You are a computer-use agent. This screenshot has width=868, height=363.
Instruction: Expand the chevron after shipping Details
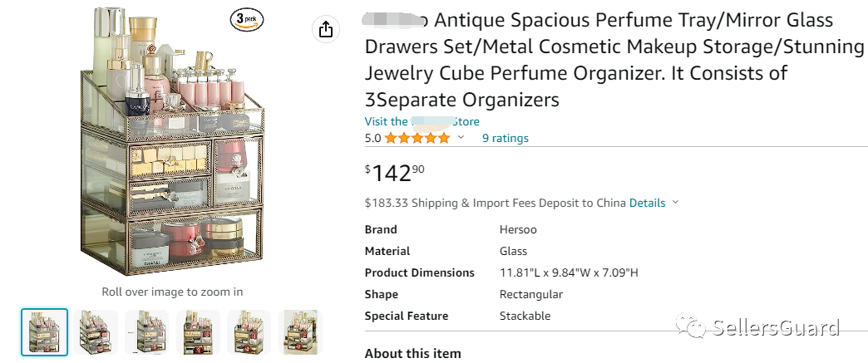click(675, 202)
